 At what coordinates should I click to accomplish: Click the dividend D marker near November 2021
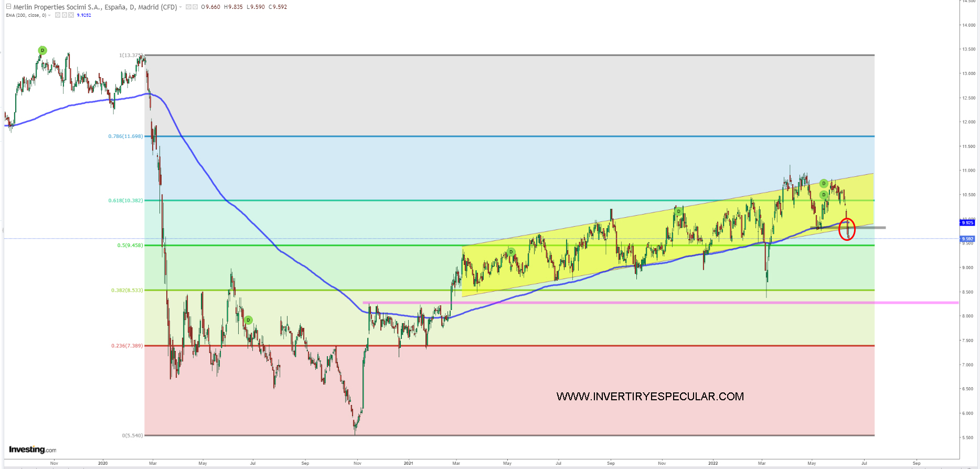678,211
